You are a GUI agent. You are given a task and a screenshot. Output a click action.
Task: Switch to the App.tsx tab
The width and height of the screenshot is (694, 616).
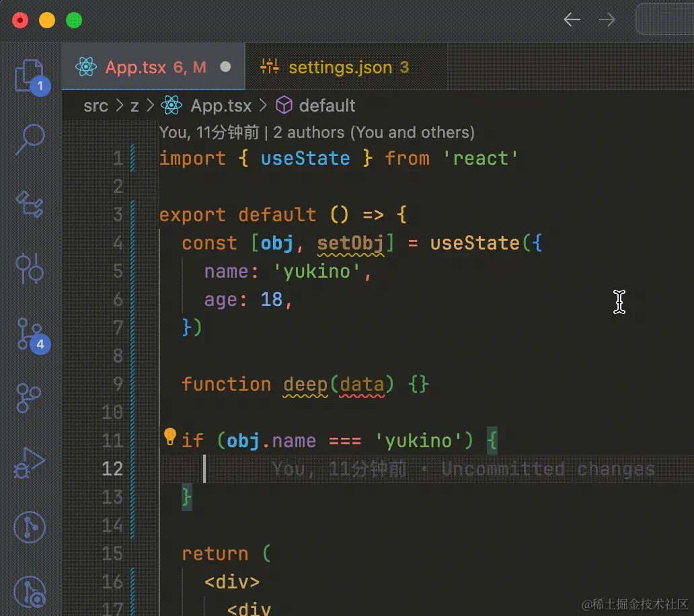pyautogui.click(x=153, y=67)
